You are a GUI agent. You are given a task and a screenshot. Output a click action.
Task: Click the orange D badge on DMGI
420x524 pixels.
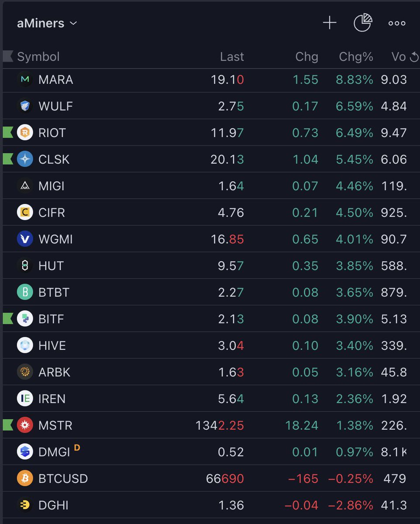click(x=77, y=447)
